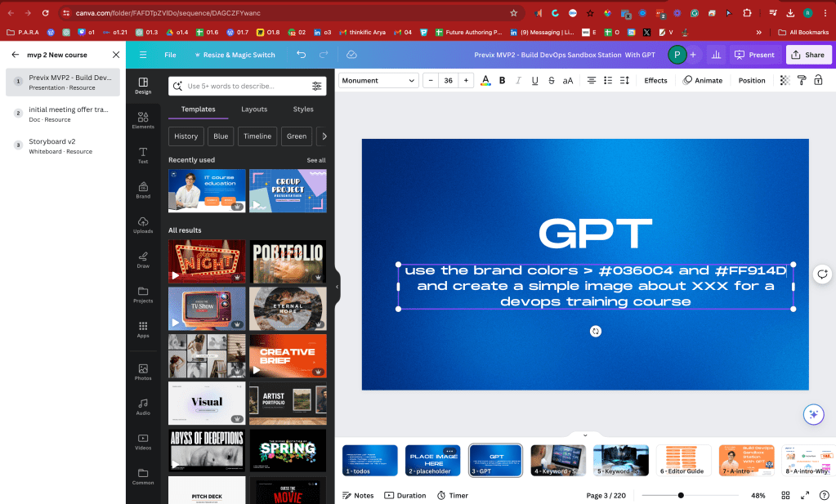Change text alignment
Viewport: 836px width, 504px height.
pos(592,80)
